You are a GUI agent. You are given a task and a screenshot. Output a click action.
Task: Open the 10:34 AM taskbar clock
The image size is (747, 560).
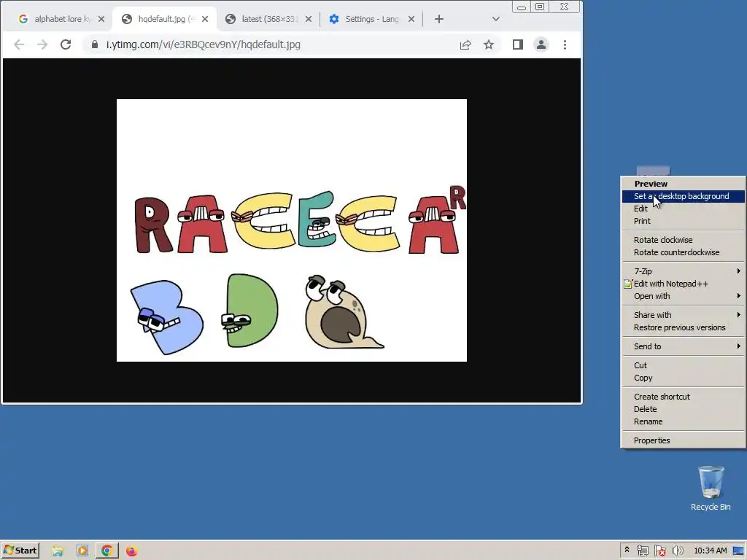[711, 551]
